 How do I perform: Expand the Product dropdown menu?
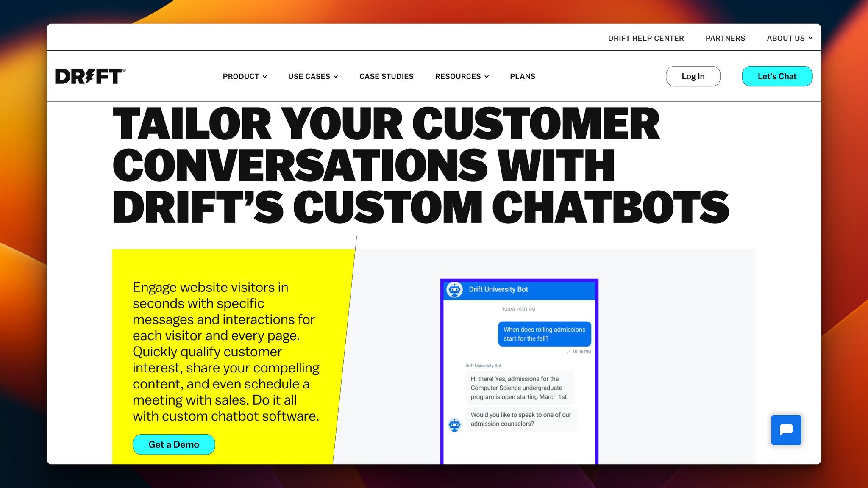(x=245, y=76)
